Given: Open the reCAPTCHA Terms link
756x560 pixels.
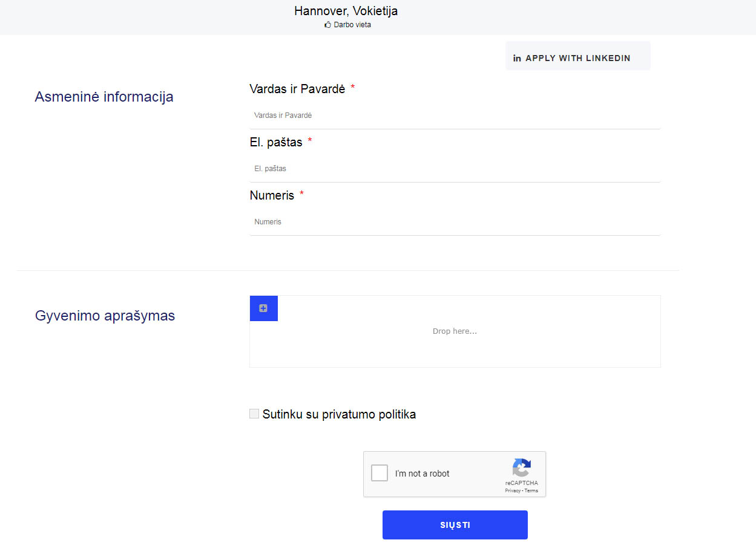Looking at the screenshot, I should 531,490.
